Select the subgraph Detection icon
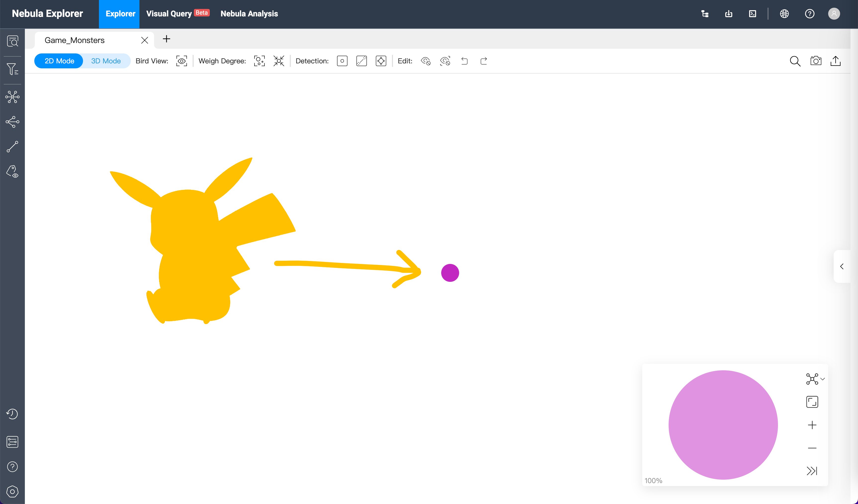The image size is (858, 504). pyautogui.click(x=381, y=61)
